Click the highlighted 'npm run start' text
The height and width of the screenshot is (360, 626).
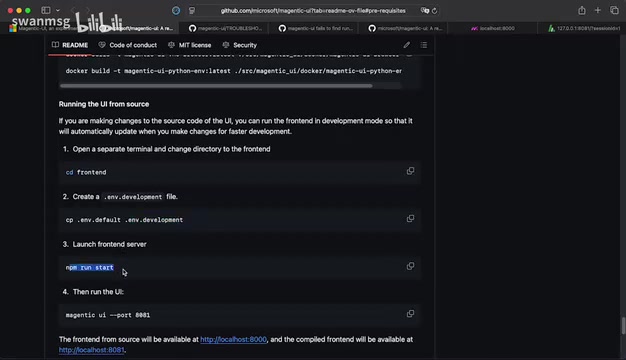tap(90, 267)
